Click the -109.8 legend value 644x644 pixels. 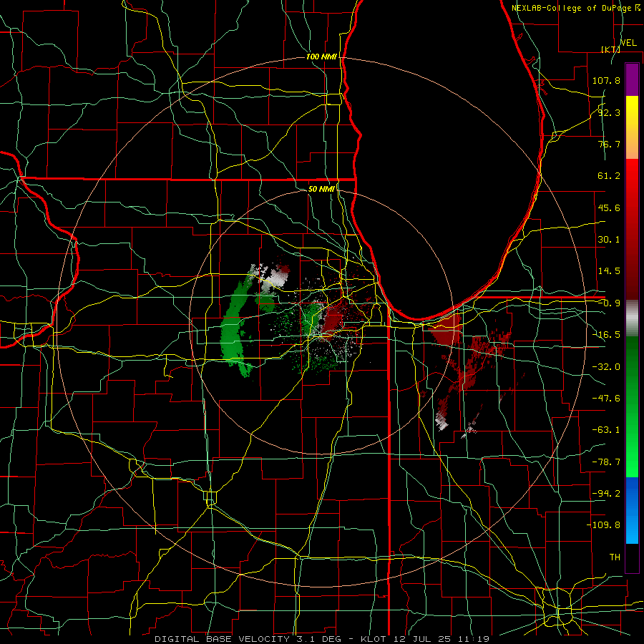(x=604, y=525)
